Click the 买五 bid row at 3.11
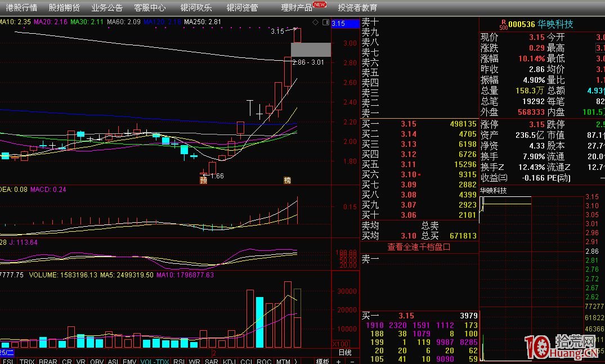The width and height of the screenshot is (605, 364). tap(419, 165)
